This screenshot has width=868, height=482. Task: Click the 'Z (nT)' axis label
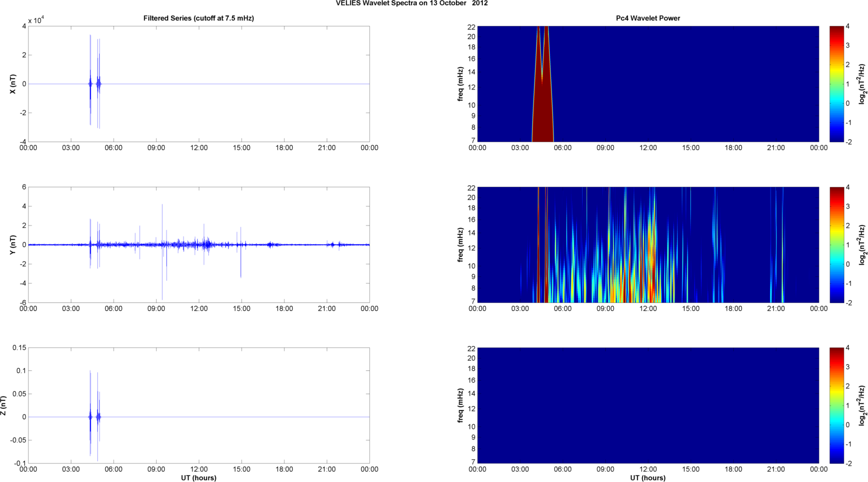coord(3,406)
